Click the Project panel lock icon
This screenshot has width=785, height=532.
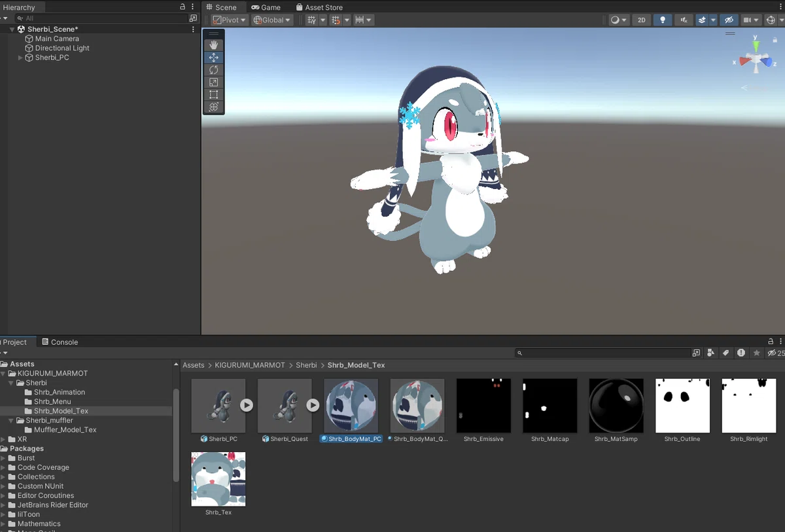point(771,342)
